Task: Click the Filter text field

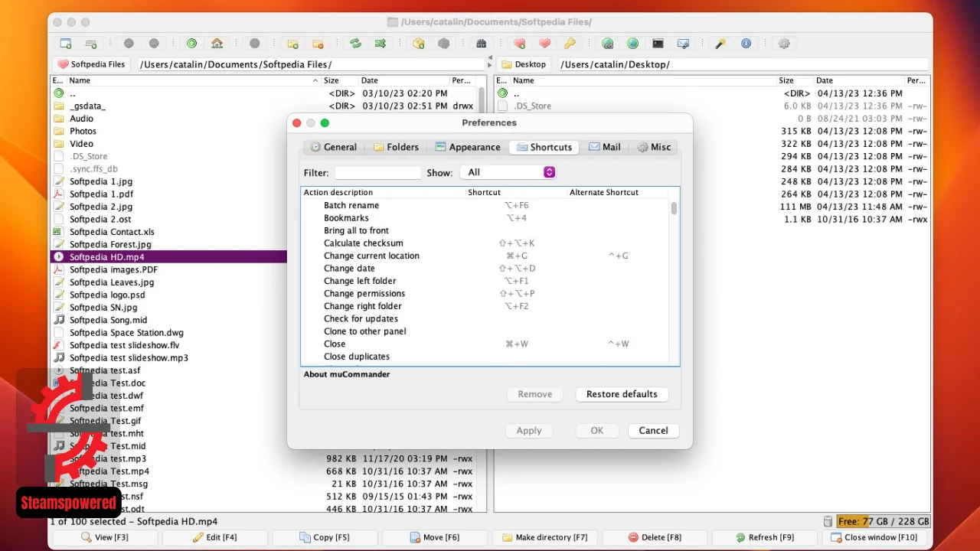Action: (377, 173)
